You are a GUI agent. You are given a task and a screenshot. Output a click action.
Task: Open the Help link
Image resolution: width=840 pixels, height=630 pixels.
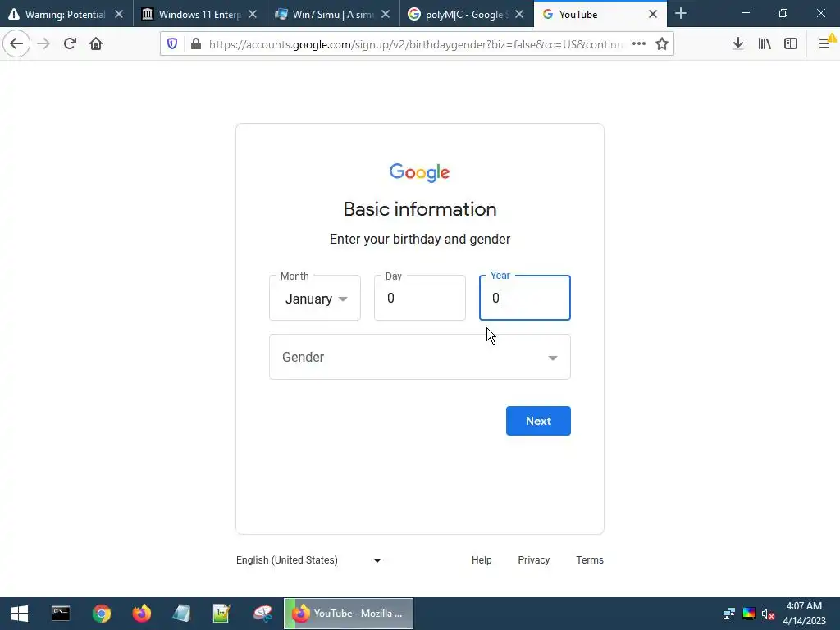pos(482,560)
